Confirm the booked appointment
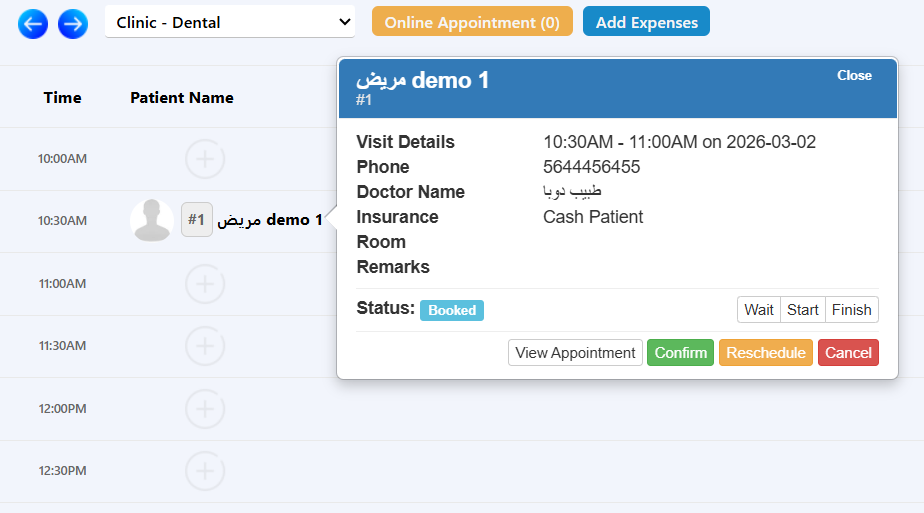This screenshot has width=924, height=513. tap(681, 353)
